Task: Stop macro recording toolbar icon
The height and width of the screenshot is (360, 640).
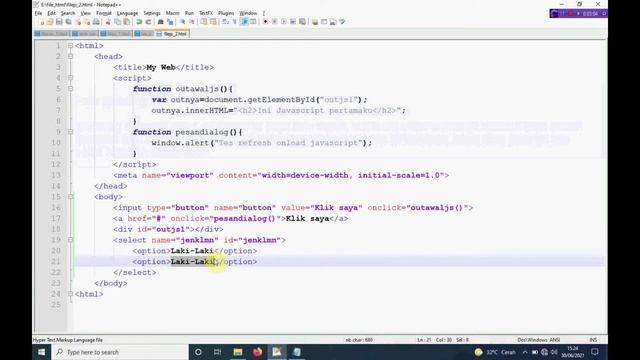Action: pos(275,22)
